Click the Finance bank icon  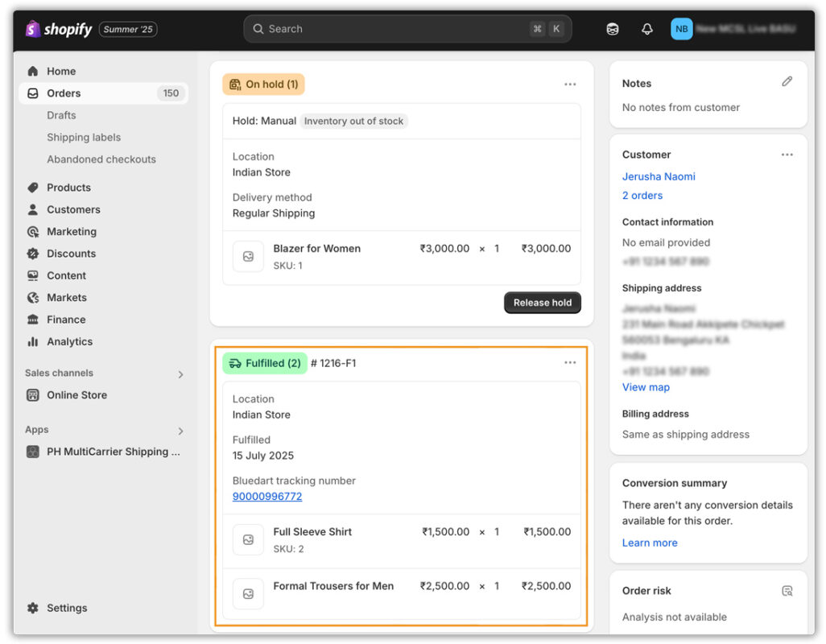(33, 320)
